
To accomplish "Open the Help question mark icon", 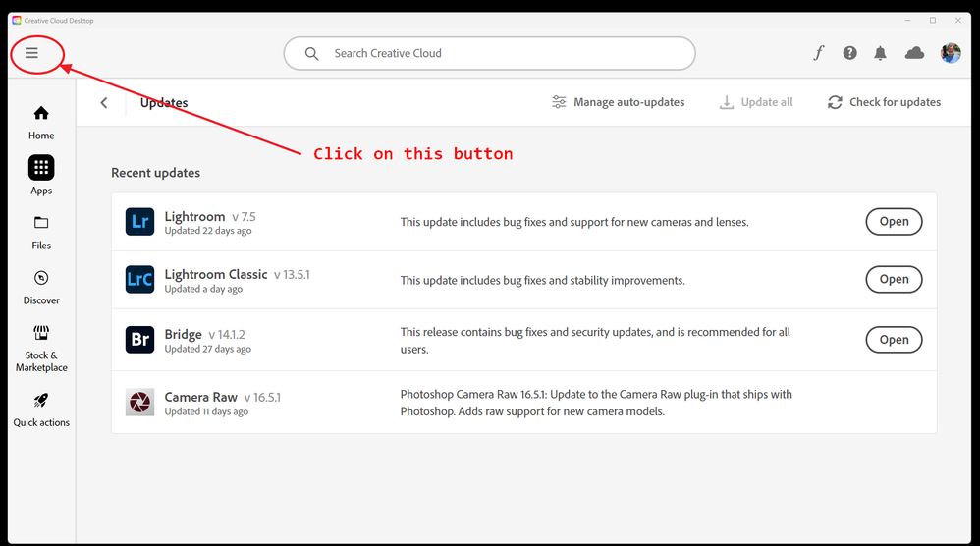I will point(850,53).
